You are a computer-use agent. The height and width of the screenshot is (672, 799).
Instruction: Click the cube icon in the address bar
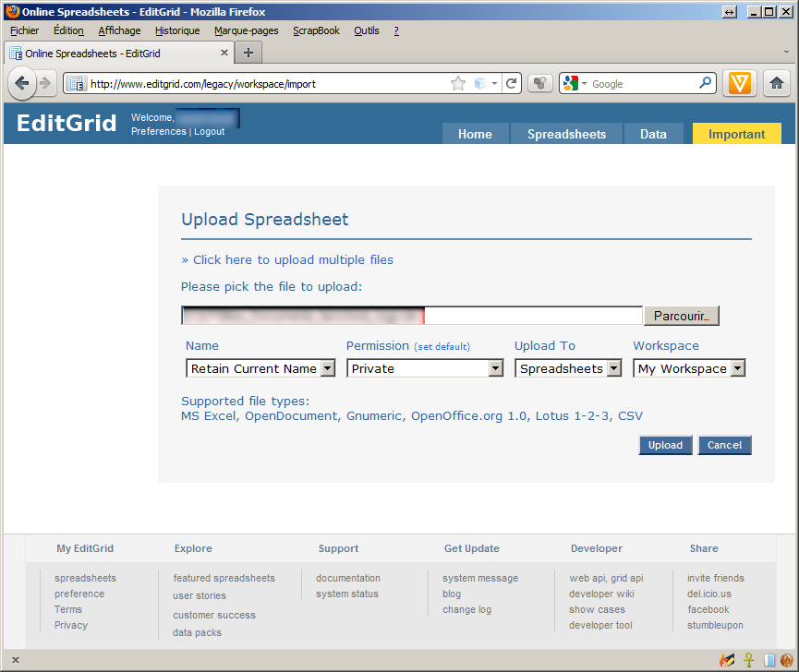480,83
